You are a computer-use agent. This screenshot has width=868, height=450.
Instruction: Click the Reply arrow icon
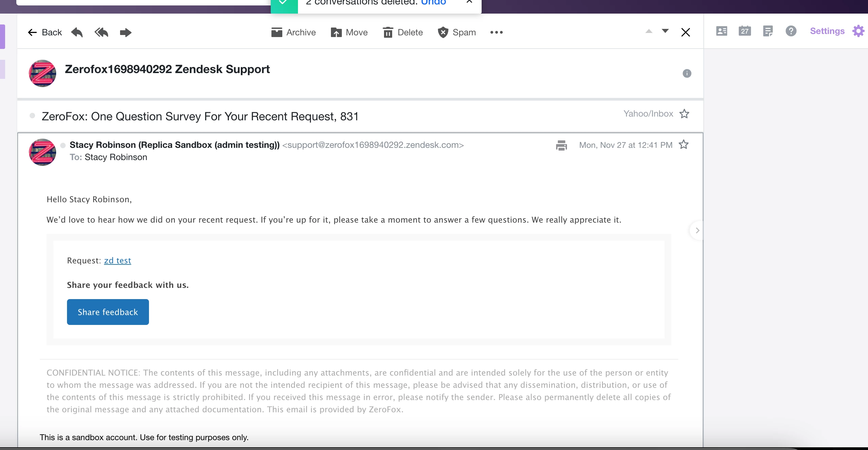point(77,33)
